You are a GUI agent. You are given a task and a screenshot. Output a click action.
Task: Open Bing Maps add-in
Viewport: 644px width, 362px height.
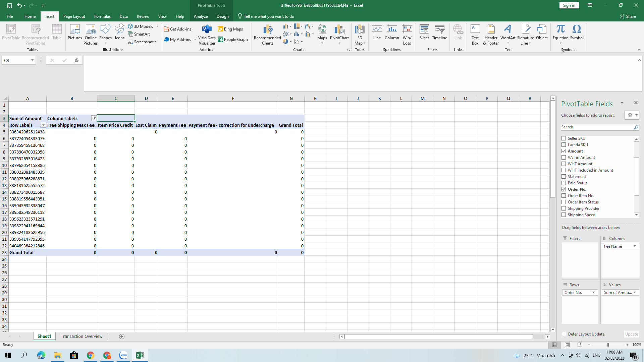click(230, 29)
